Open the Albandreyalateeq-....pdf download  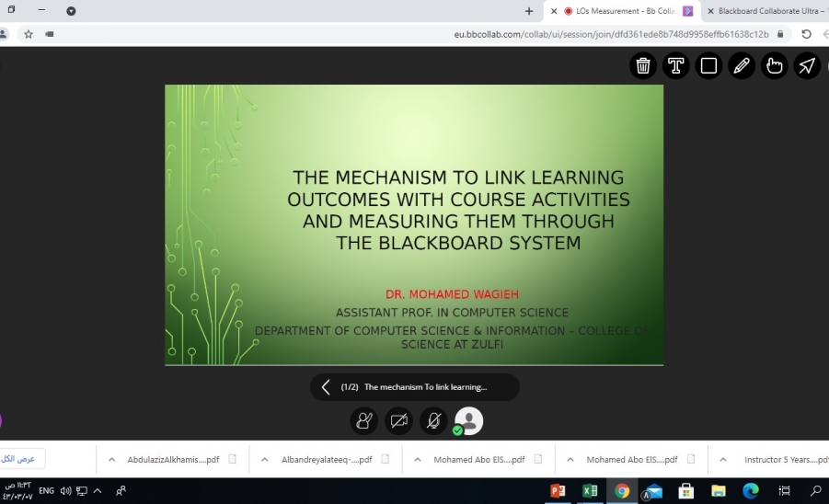[327, 460]
